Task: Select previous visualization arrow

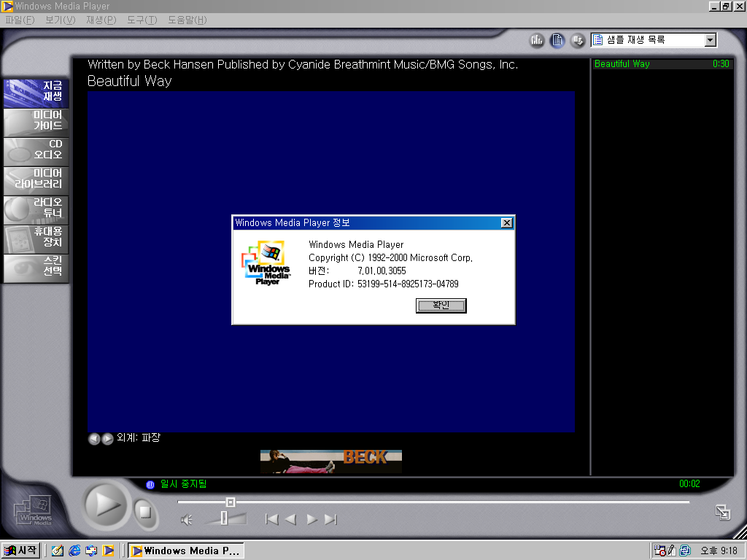Action: [94, 438]
